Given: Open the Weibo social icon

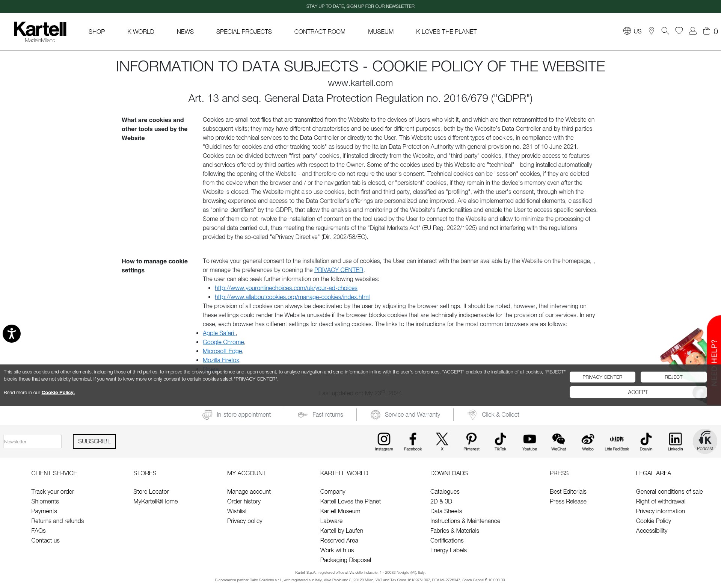Looking at the screenshot, I should tap(588, 441).
